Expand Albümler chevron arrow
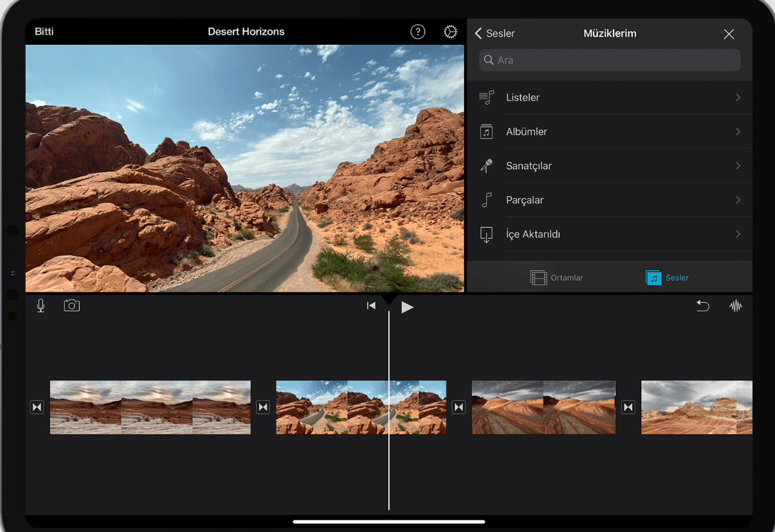Image resolution: width=775 pixels, height=532 pixels. point(738,132)
